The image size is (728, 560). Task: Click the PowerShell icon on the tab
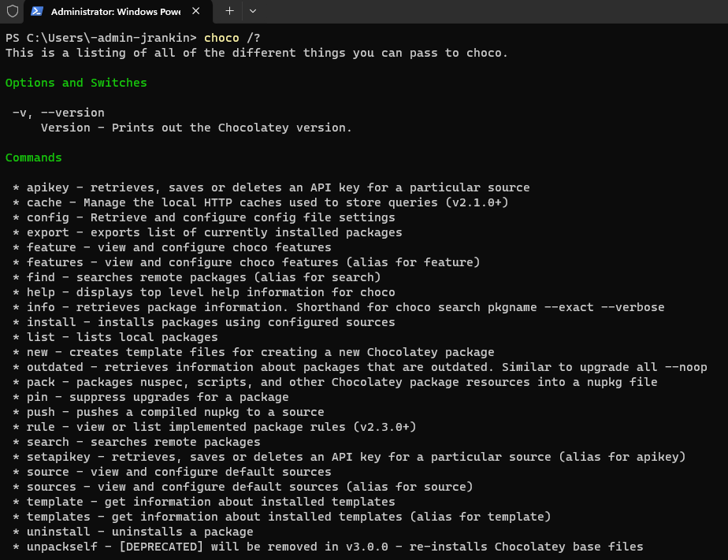36,12
